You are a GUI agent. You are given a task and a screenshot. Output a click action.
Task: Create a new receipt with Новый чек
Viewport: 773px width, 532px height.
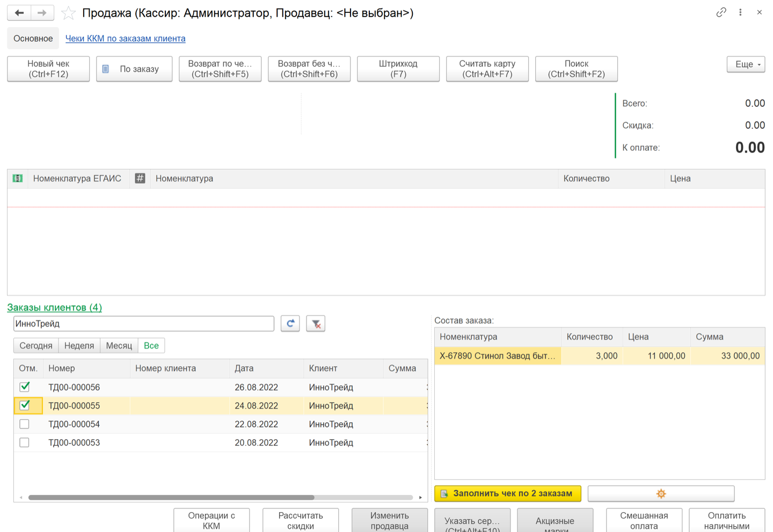pos(48,69)
